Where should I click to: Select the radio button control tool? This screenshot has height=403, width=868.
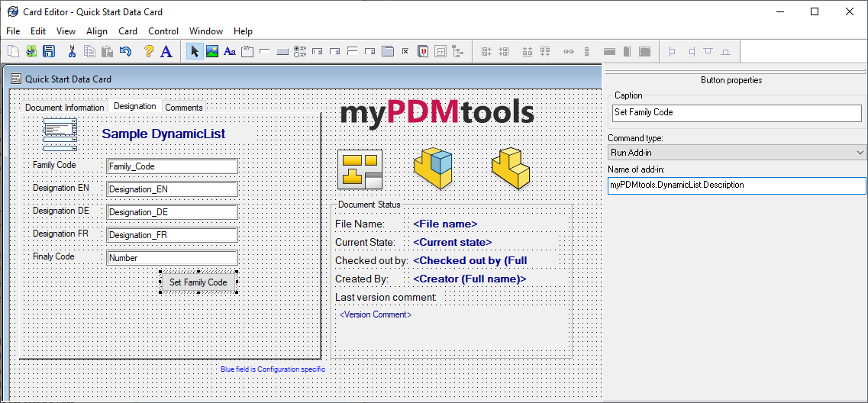coord(299,51)
